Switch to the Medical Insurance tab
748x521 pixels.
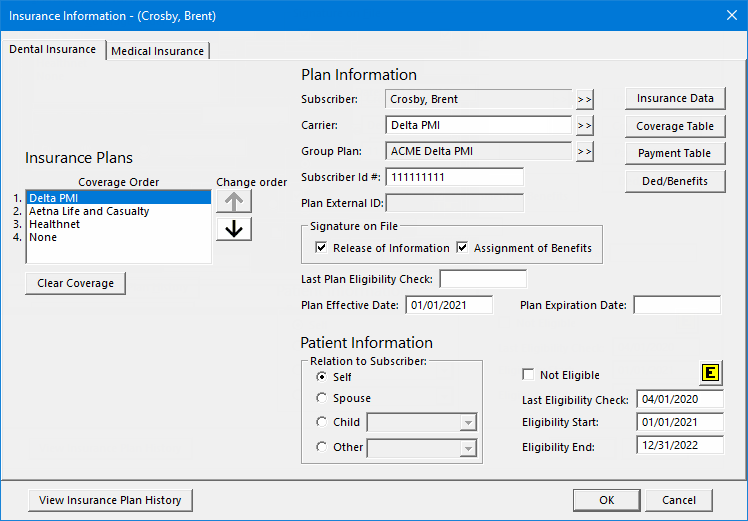(158, 51)
